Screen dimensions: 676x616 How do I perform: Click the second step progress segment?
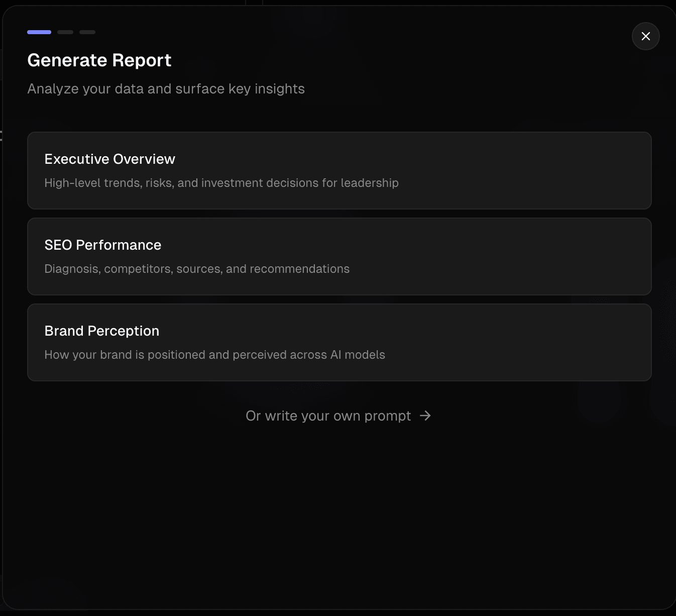[65, 32]
